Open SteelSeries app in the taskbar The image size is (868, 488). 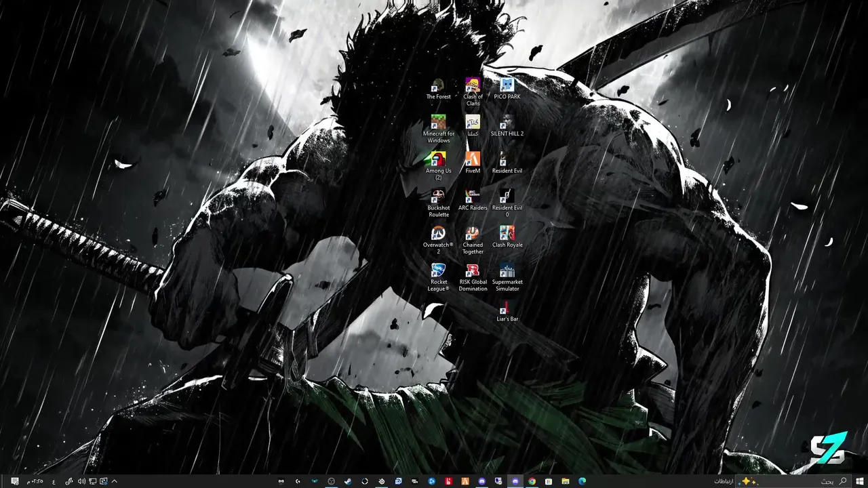(381, 481)
